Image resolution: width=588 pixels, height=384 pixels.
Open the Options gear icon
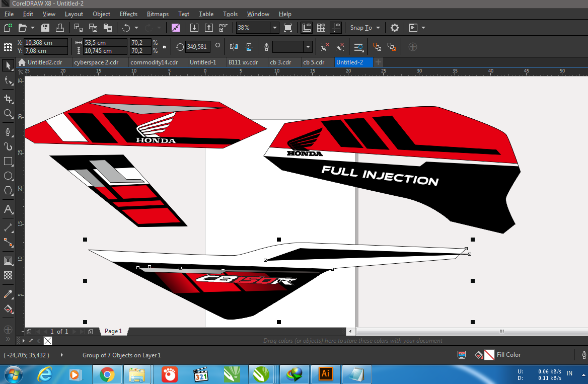coord(395,28)
